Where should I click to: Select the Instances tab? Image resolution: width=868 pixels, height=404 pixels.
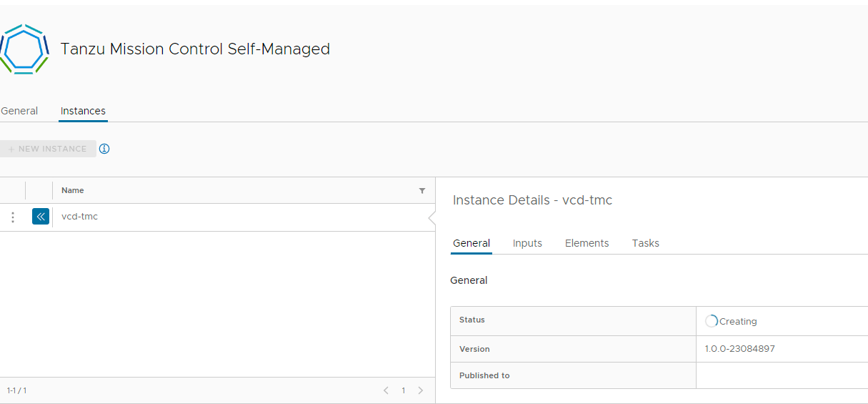pos(83,111)
